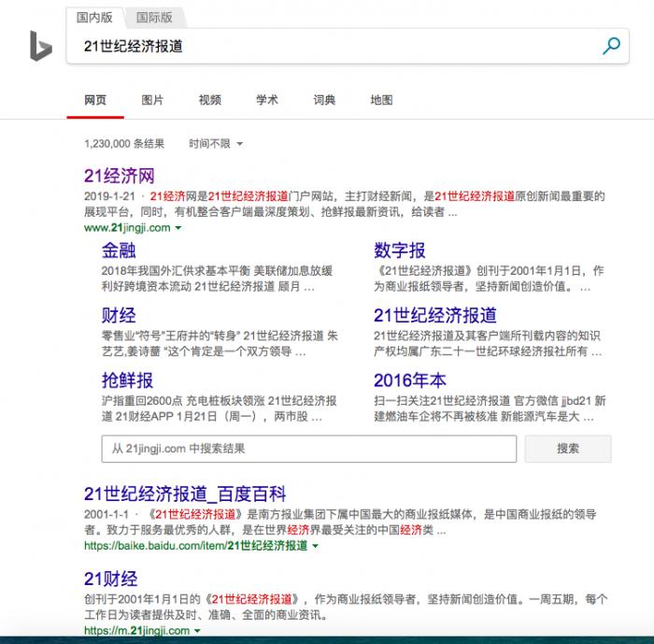Expand arrow beside m.21jingji.com URL
Viewport: 654px width, 644px height.
point(198,631)
